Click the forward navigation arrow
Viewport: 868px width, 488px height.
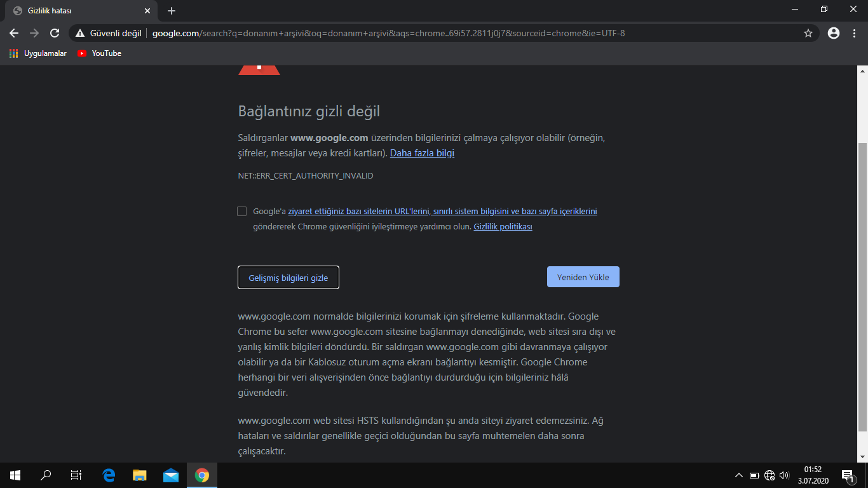(x=34, y=33)
